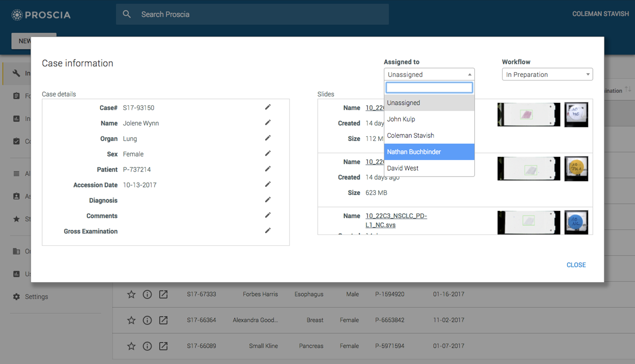
Task: Click the search magnifier icon
Action: (x=127, y=14)
